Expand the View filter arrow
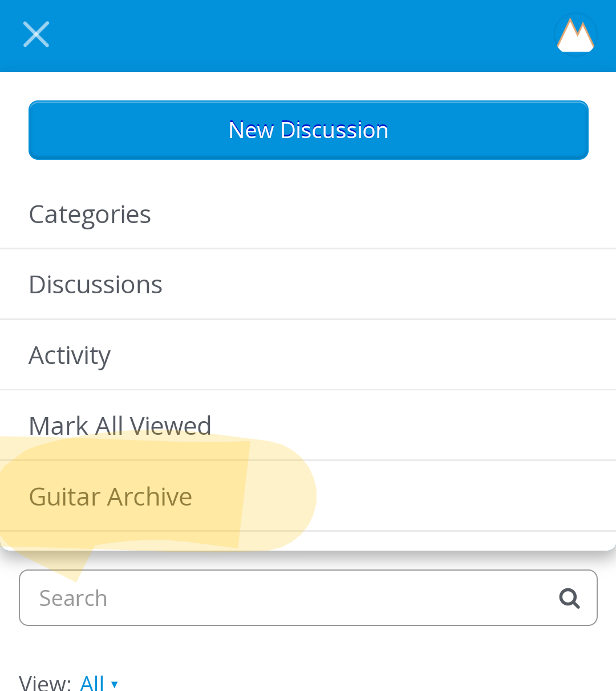The image size is (616, 691). point(115,684)
